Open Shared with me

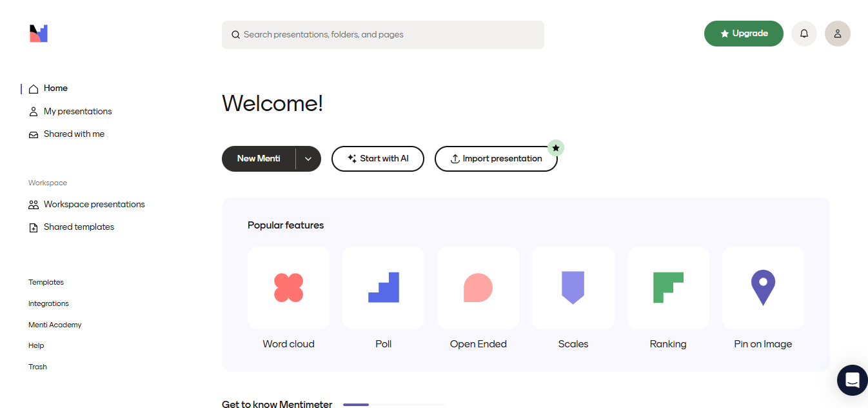point(66,134)
